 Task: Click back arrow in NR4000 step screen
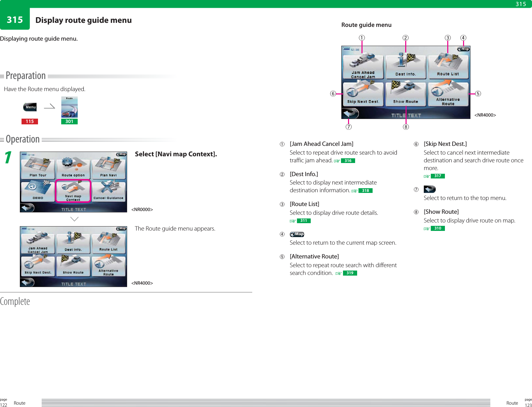pos(27,282)
